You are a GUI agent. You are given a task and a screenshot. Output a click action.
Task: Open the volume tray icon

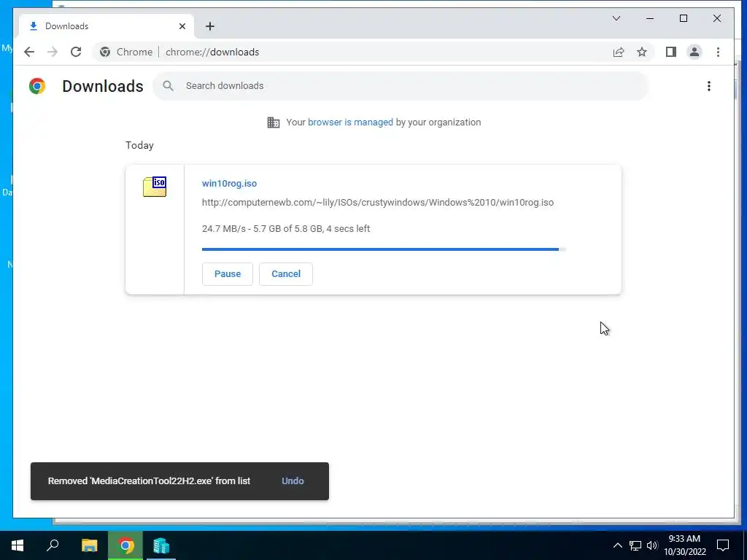(652, 545)
